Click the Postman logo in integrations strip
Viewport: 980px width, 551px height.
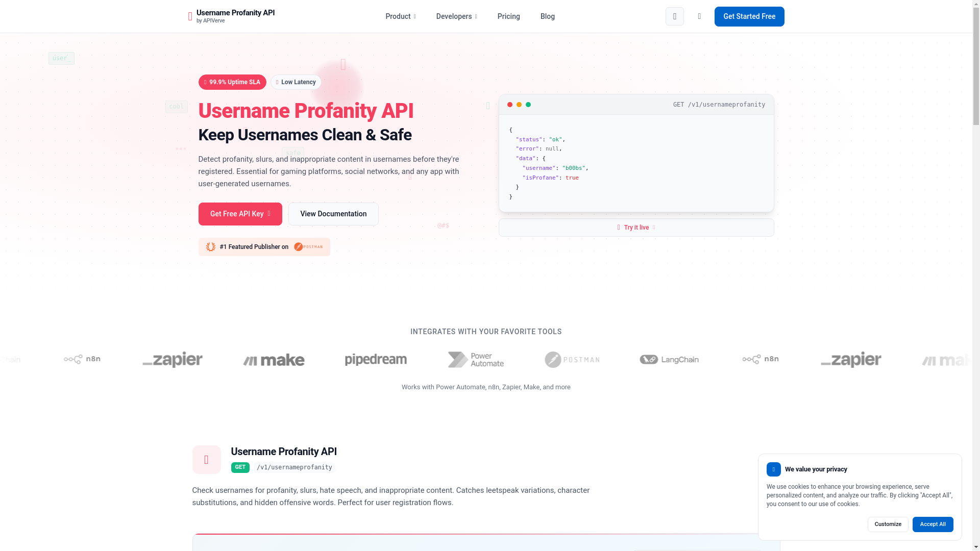coord(572,360)
